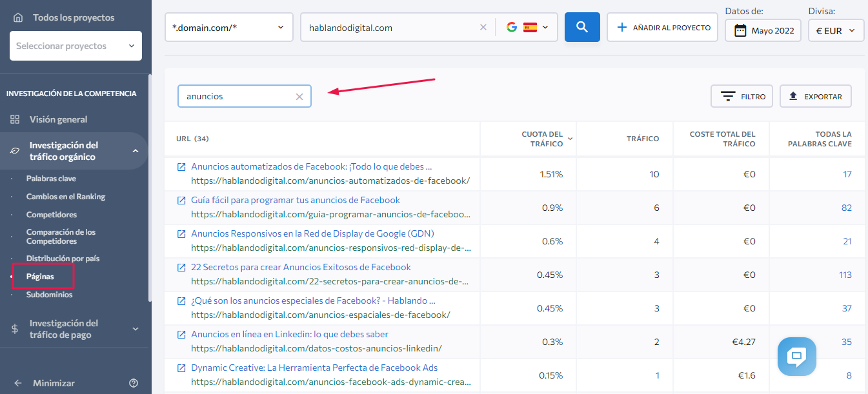
Task: Click Minimizar to collapse the sidebar
Action: click(x=54, y=383)
